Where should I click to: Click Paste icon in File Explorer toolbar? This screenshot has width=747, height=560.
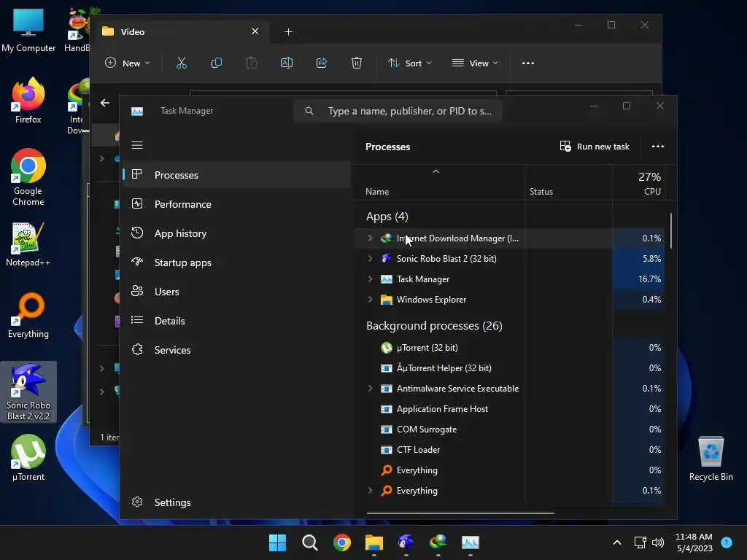(252, 63)
